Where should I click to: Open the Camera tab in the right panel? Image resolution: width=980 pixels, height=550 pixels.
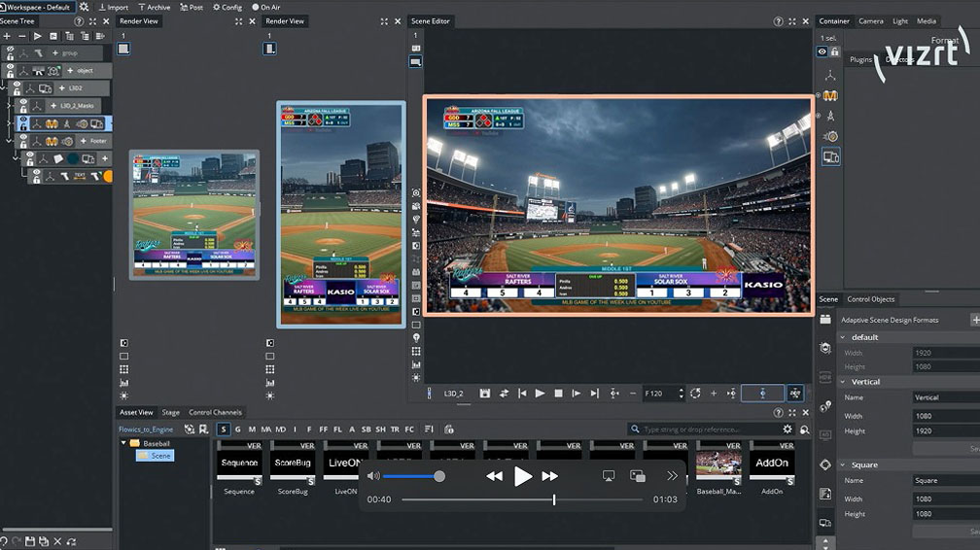point(870,21)
